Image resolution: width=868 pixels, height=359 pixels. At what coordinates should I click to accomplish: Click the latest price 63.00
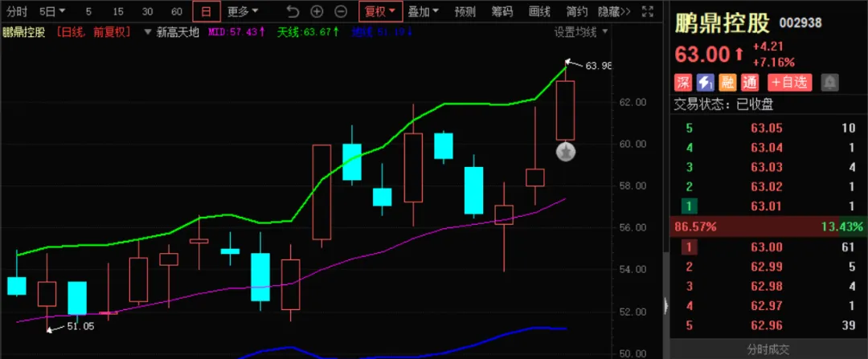tap(702, 55)
